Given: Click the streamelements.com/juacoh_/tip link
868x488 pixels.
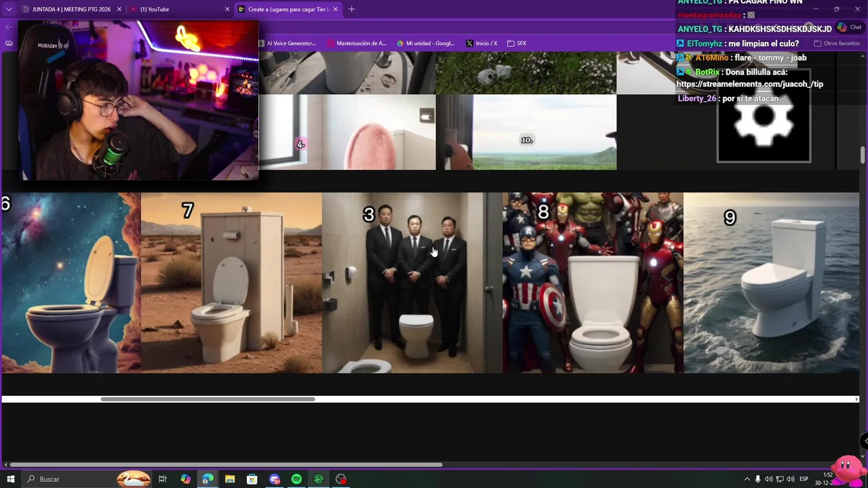Looking at the screenshot, I should pyautogui.click(x=750, y=84).
